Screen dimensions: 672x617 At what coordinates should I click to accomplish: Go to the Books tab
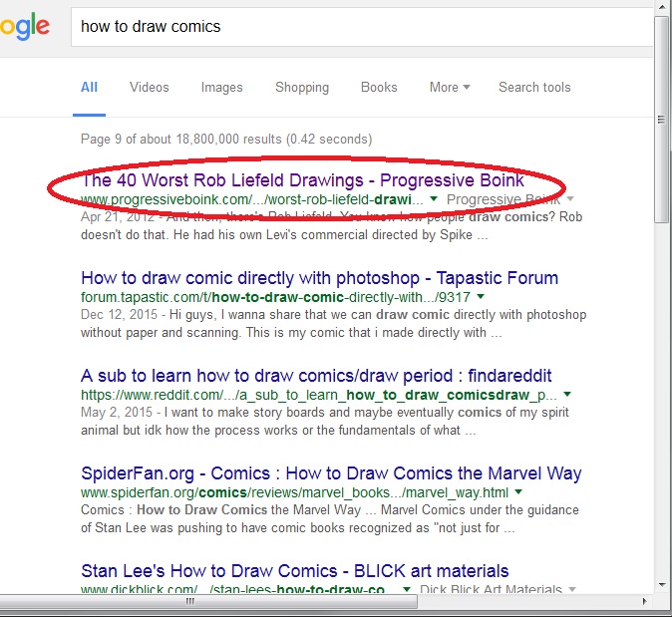(379, 88)
